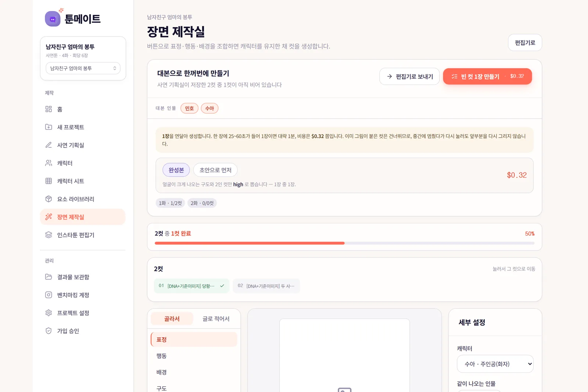Click the cut completion progress bar
588x392 pixels.
point(345,243)
